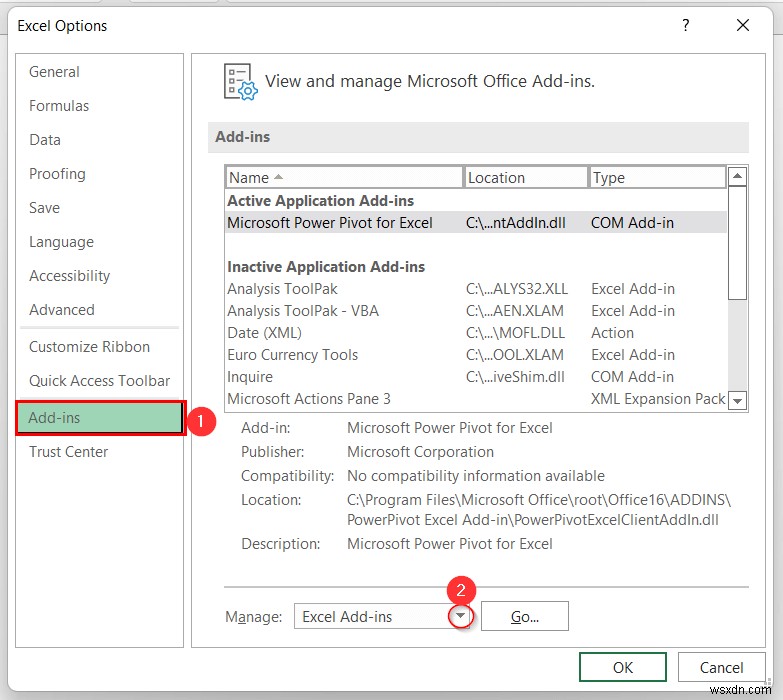This screenshot has height=700, width=783.
Task: Click the Excel Add-ins combo box
Action: point(384,616)
